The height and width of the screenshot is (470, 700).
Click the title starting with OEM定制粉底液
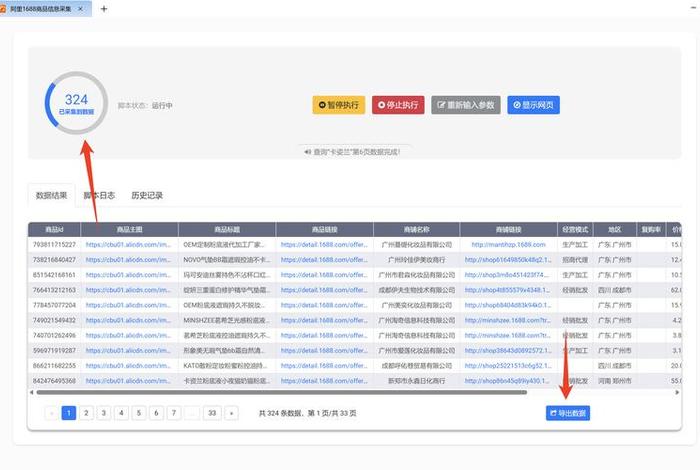click(224, 245)
